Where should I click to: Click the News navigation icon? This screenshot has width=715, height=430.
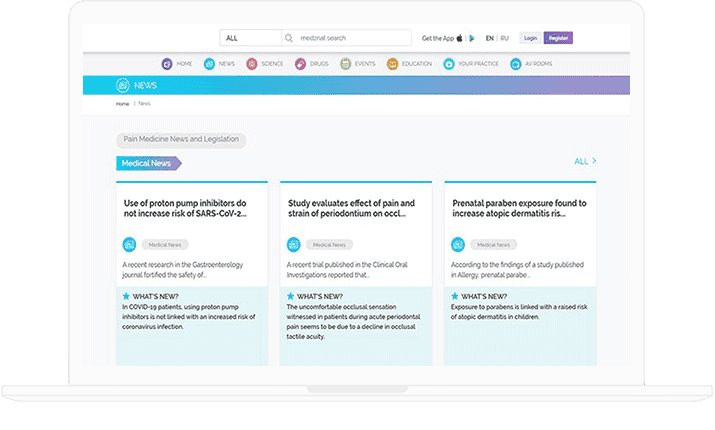point(209,64)
